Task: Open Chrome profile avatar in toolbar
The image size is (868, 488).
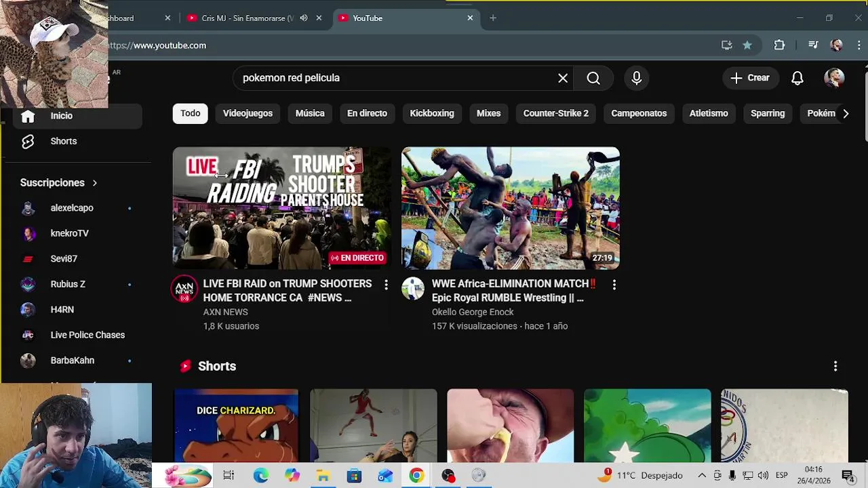Action: [836, 45]
